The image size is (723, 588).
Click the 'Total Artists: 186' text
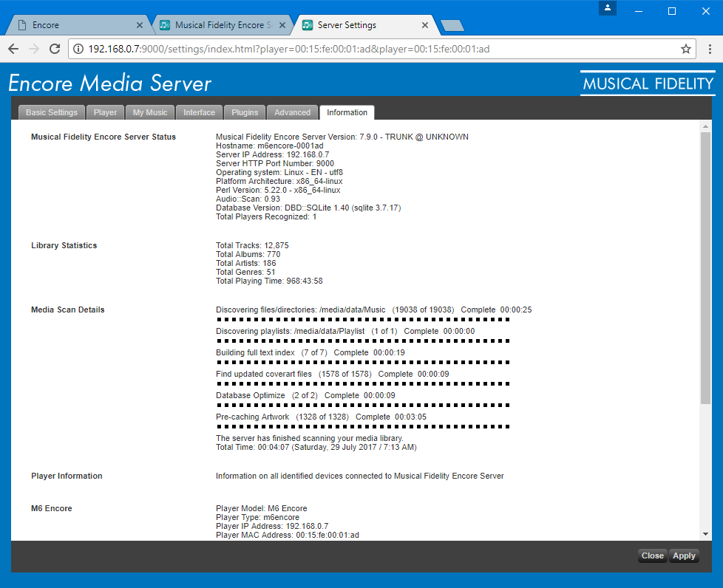[245, 263]
